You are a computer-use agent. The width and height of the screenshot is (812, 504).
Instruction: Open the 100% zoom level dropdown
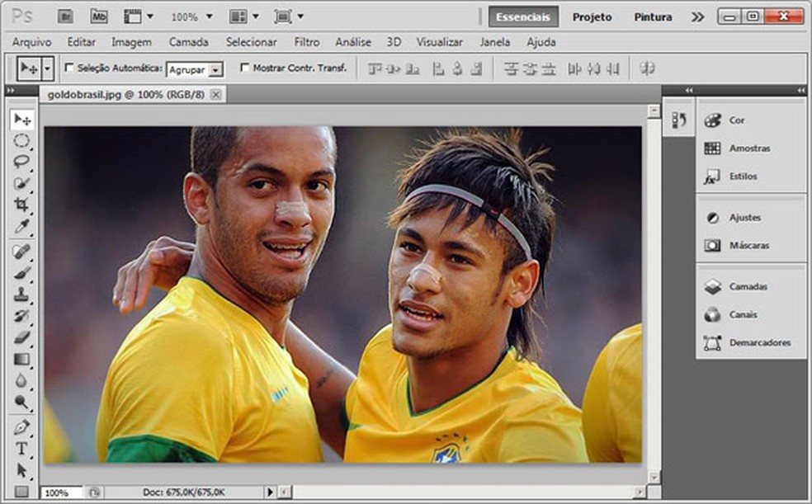[x=191, y=16]
